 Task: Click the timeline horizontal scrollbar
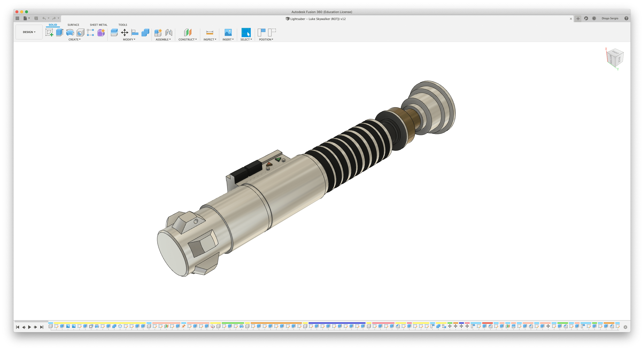(x=31, y=321)
